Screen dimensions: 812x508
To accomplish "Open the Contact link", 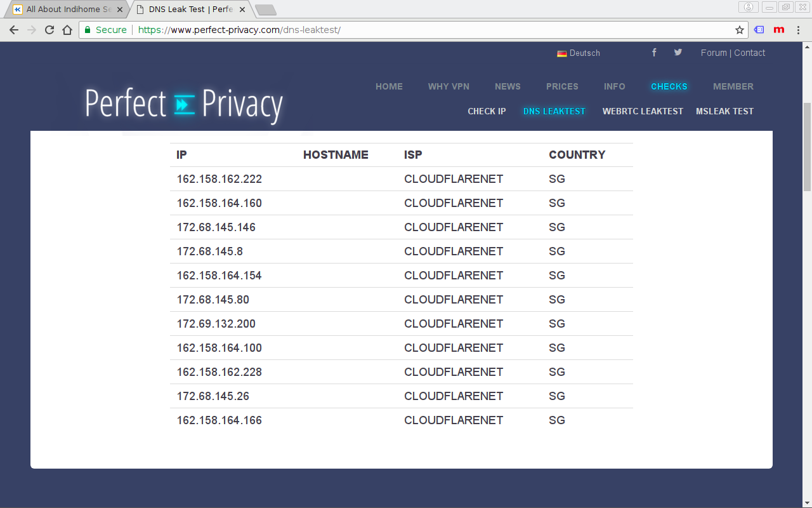I will click(x=750, y=53).
